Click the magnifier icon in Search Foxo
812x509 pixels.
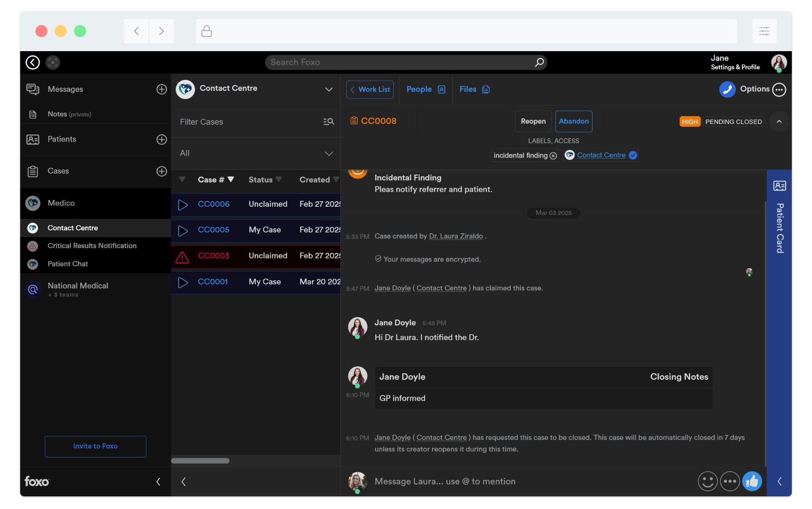coord(539,63)
